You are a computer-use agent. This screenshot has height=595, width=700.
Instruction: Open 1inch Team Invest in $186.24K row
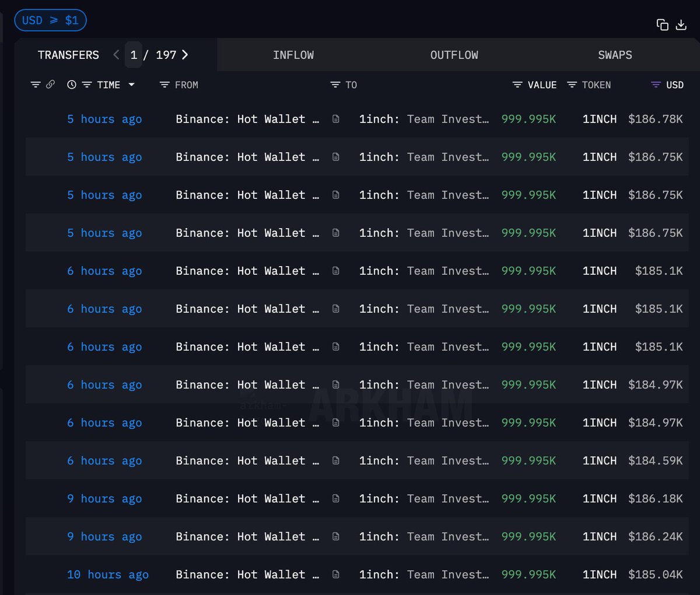(x=424, y=537)
